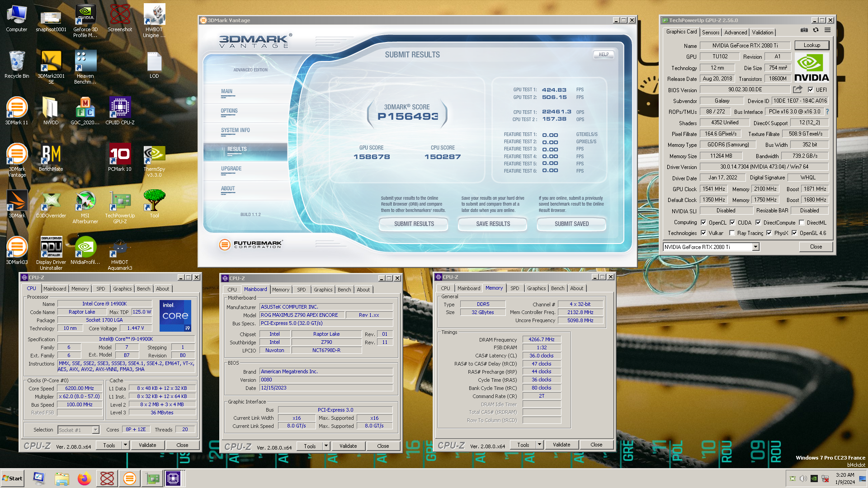Image resolution: width=868 pixels, height=488 pixels.
Task: Toggle the OpenGL 4.6 checkbox
Action: point(794,233)
